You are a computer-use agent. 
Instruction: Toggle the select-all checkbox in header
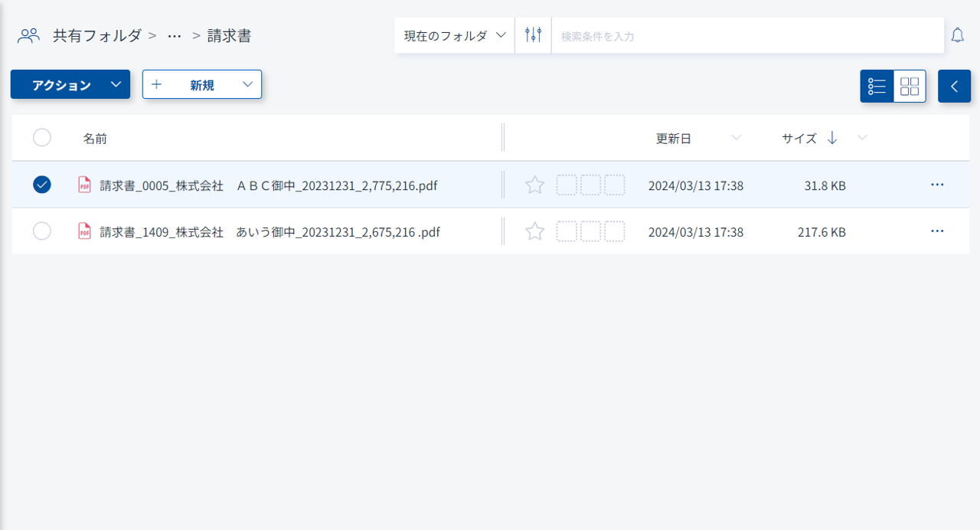(x=42, y=138)
